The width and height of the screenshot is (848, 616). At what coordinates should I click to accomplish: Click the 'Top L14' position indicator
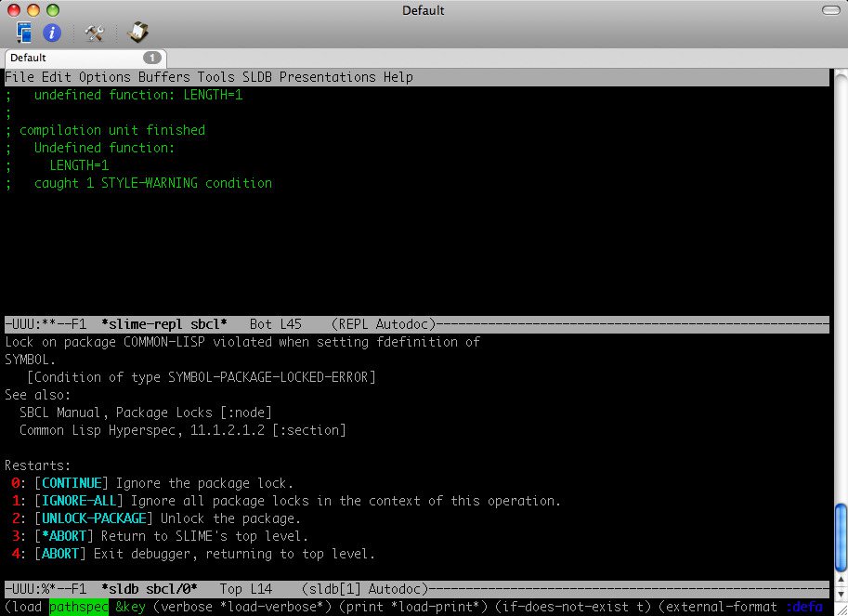[245, 589]
